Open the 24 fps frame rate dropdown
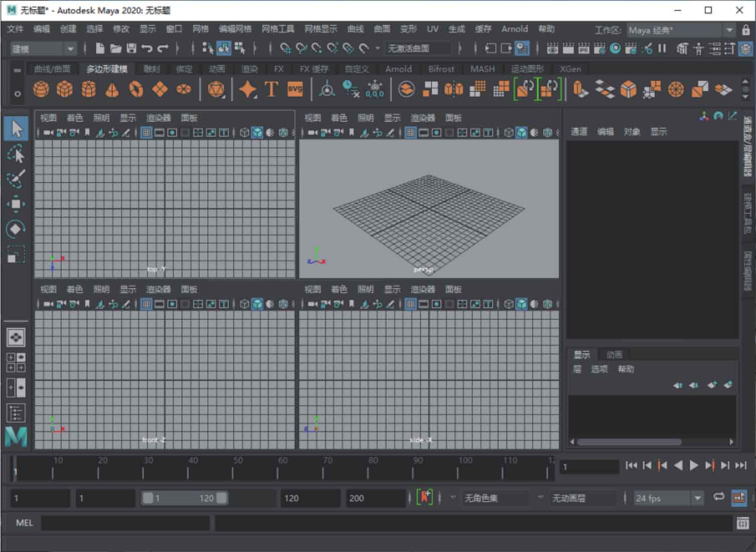756x552 pixels. [668, 498]
